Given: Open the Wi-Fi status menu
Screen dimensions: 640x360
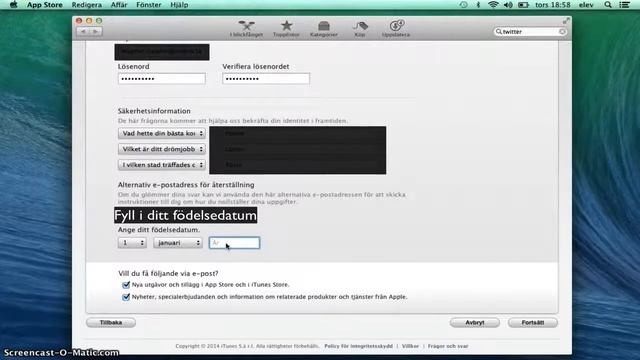Looking at the screenshot, I should [493, 5].
